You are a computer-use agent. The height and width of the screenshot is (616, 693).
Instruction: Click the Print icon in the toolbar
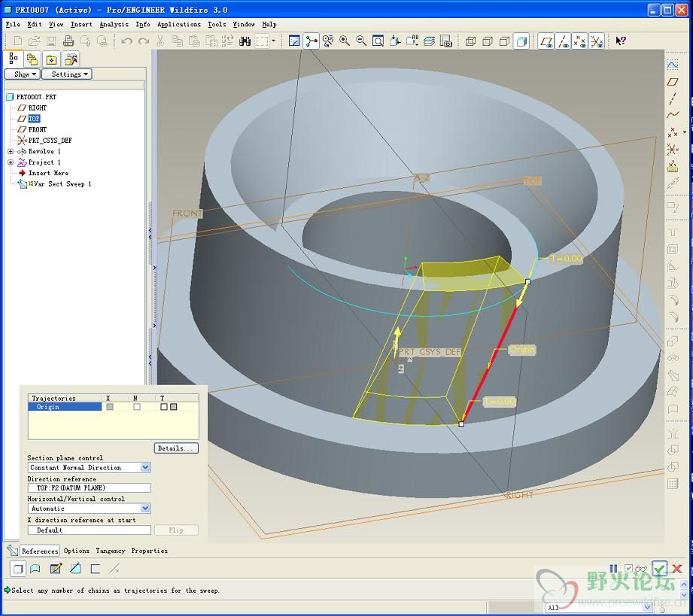(x=68, y=41)
